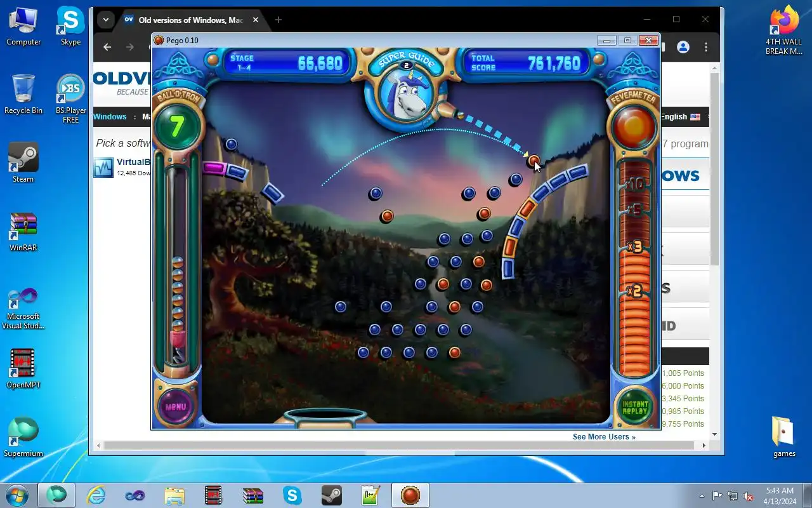The width and height of the screenshot is (812, 508).
Task: Click the Super Guide unicorn portrait
Action: (x=407, y=93)
